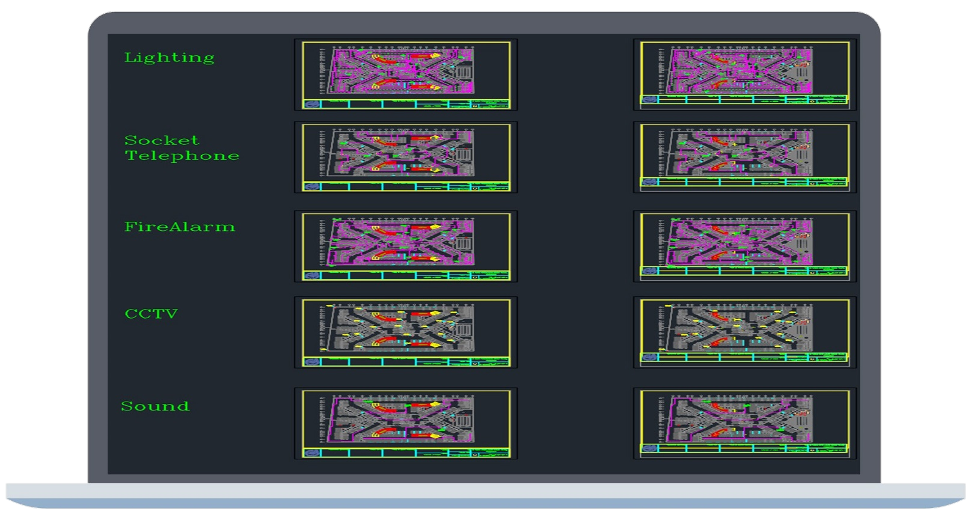Select the FireAlarm text label
This screenshot has height=517, width=980.
click(179, 227)
